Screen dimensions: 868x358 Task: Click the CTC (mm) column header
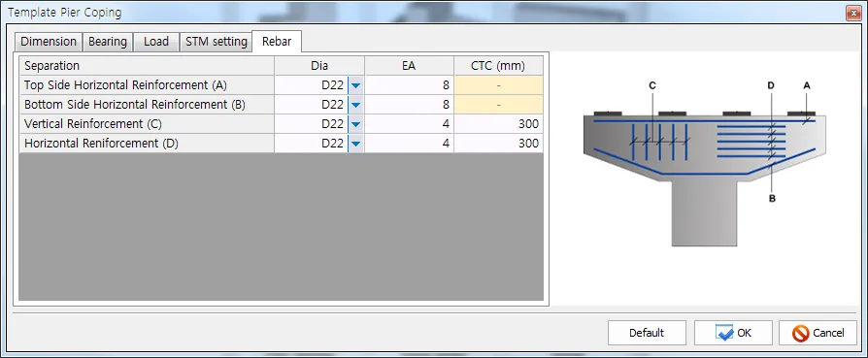[499, 66]
